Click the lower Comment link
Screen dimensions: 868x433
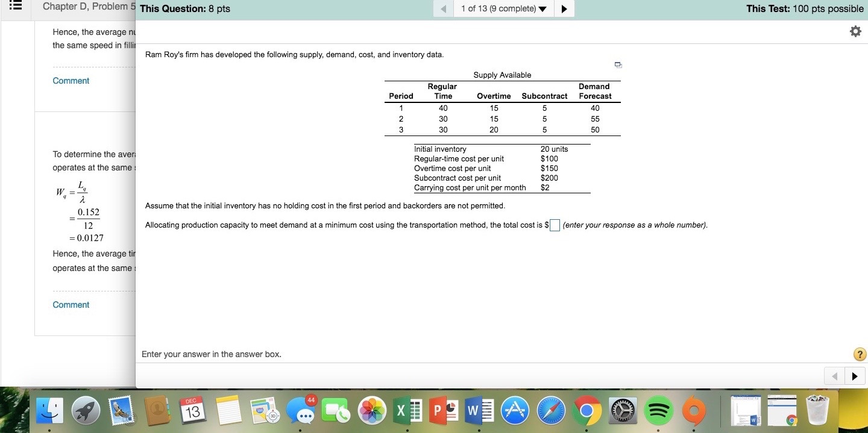pos(71,304)
